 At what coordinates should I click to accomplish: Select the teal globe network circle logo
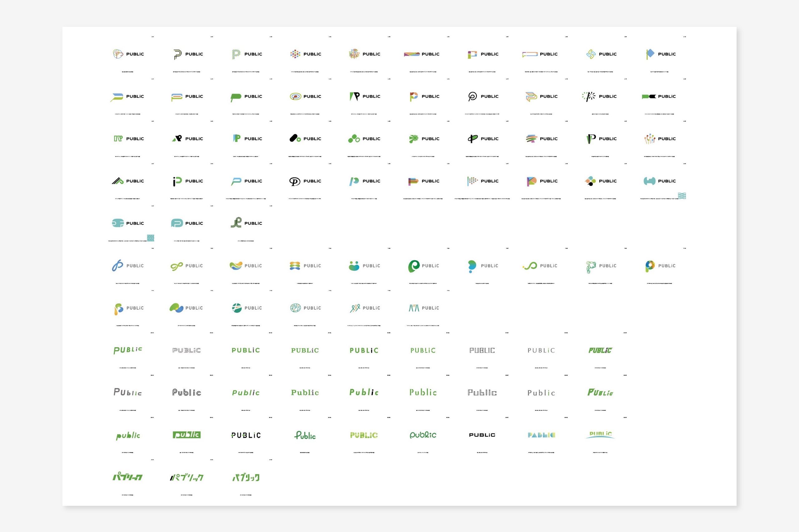tap(295, 308)
